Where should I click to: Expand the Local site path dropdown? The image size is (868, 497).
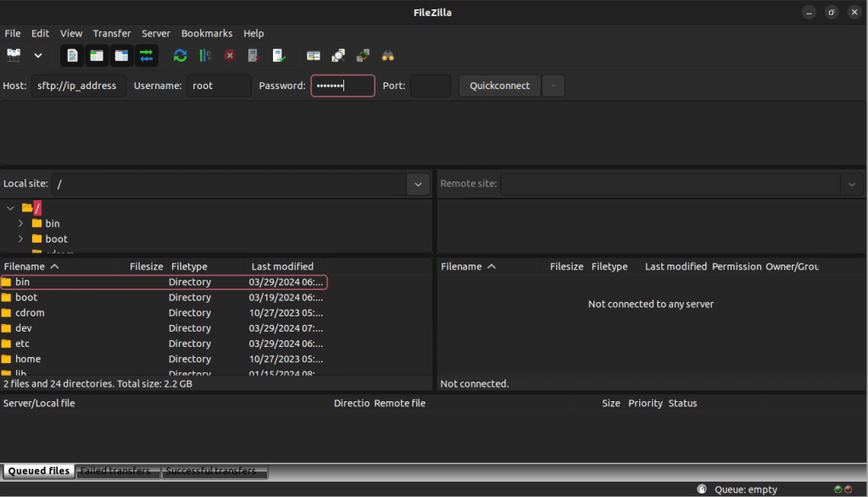click(x=418, y=184)
